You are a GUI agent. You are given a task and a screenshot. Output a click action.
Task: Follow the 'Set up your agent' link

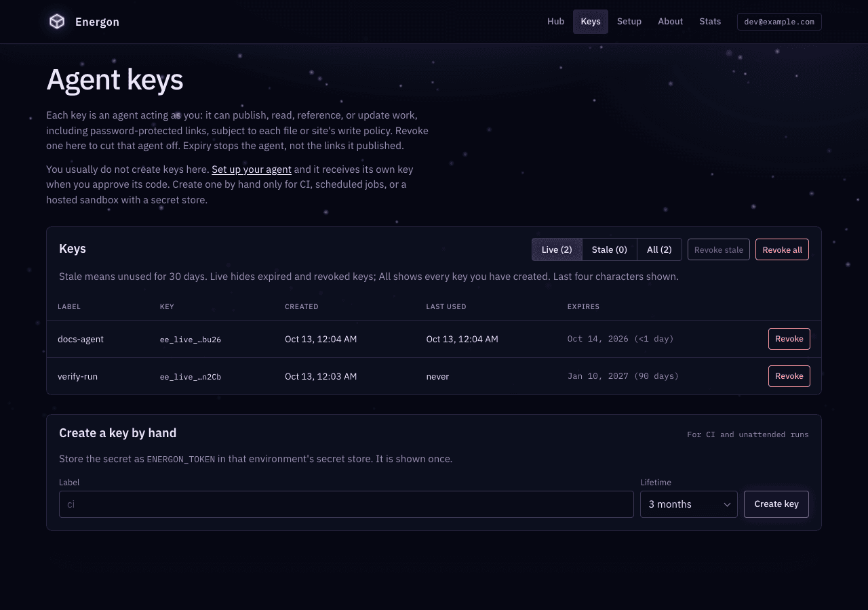(252, 169)
